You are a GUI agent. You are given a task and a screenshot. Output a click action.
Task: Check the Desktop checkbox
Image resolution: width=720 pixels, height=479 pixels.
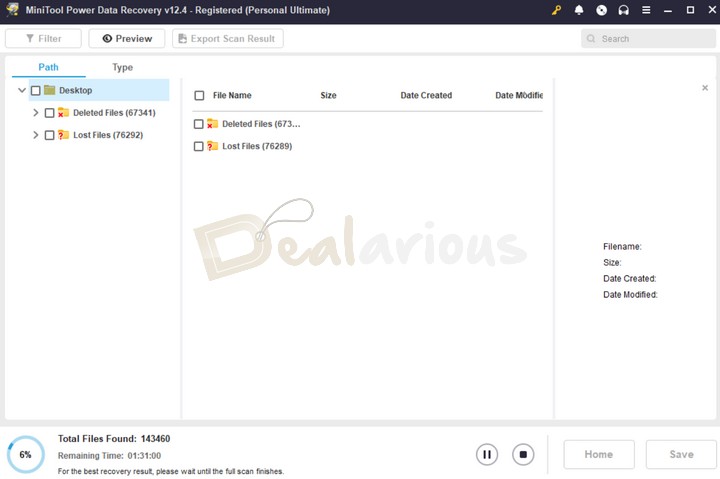(36, 90)
